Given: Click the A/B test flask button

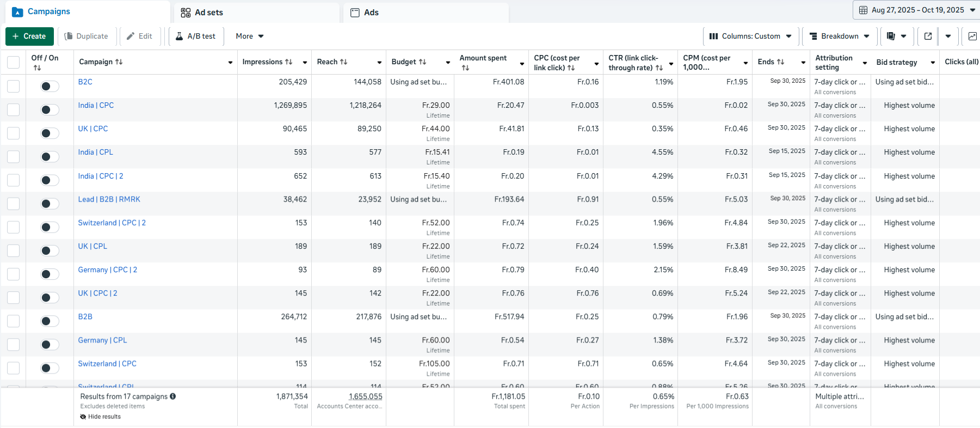Looking at the screenshot, I should coord(195,36).
